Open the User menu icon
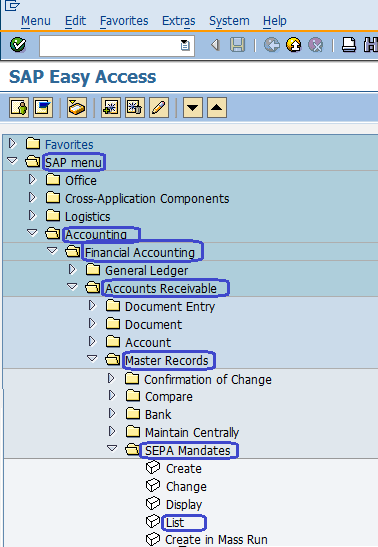Screen dimensions: 378x547 [x=19, y=107]
